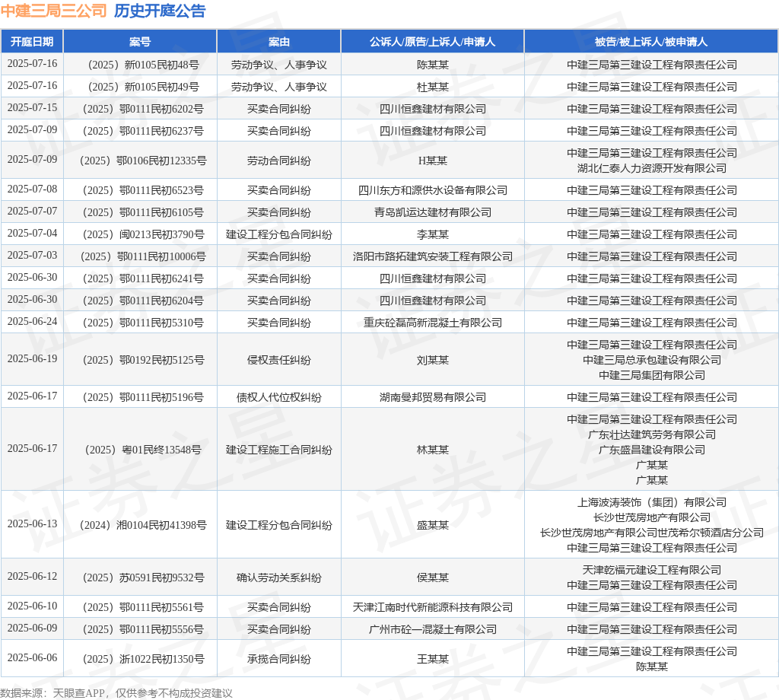Click the 数据来源 footer note

[116, 692]
